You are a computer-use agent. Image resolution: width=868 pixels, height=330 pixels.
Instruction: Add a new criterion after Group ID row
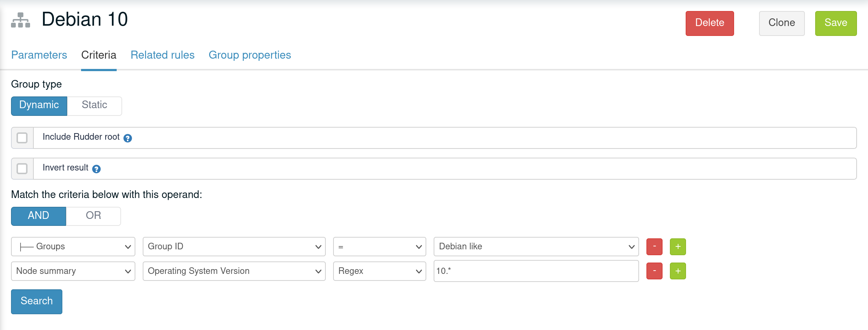tap(678, 246)
